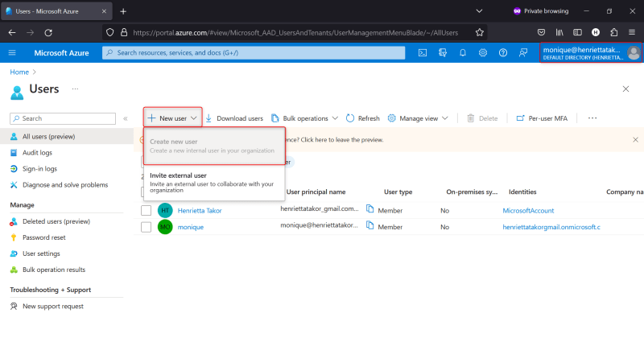Sort by User type column header
The width and height of the screenshot is (644, 338).
coord(398,192)
